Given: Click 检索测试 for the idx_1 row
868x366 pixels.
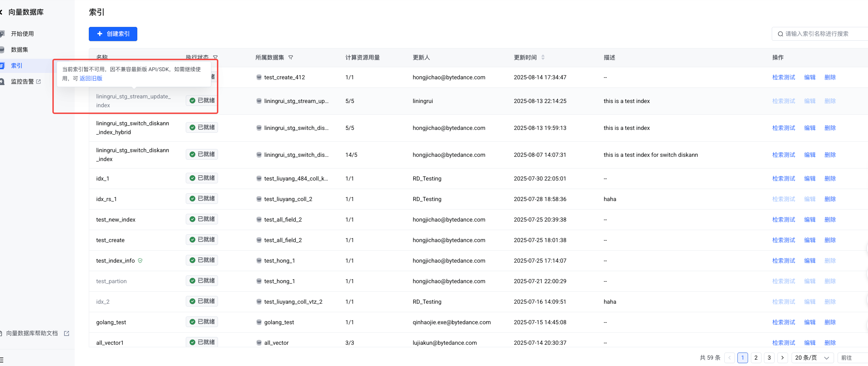Looking at the screenshot, I should tap(783, 178).
